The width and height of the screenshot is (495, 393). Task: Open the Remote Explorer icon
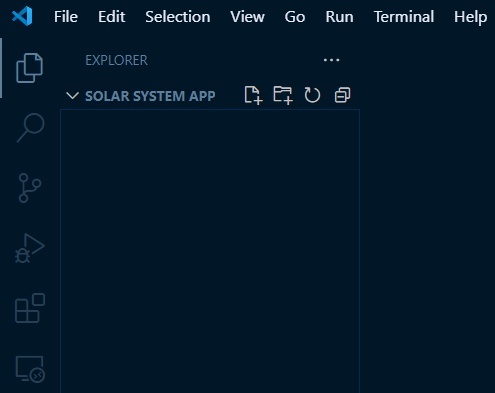tap(30, 369)
